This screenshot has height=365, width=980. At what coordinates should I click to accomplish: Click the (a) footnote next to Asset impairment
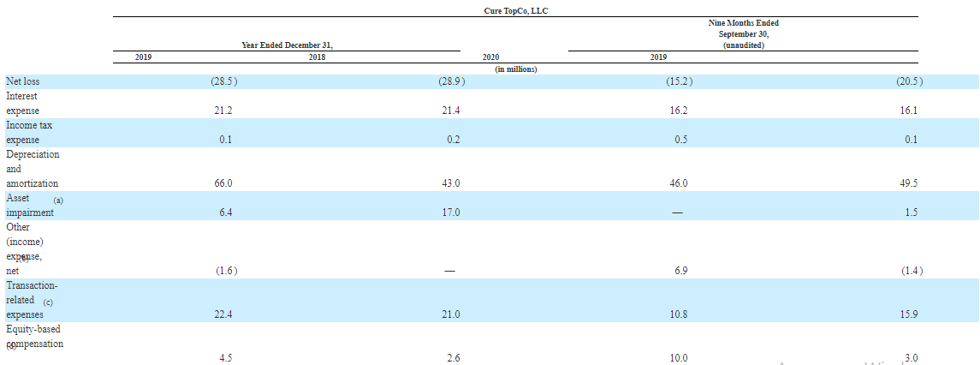pyautogui.click(x=59, y=200)
